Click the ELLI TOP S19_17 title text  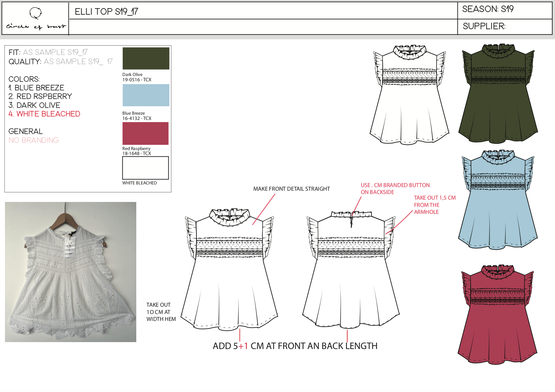click(107, 12)
